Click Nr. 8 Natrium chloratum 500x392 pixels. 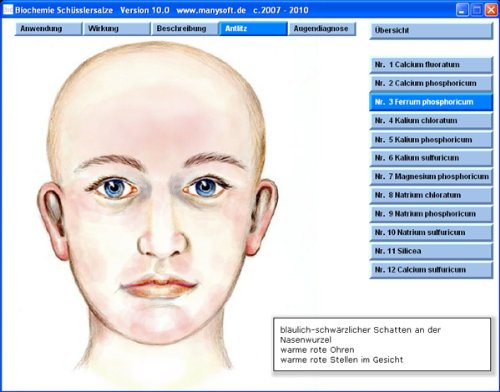coord(431,195)
